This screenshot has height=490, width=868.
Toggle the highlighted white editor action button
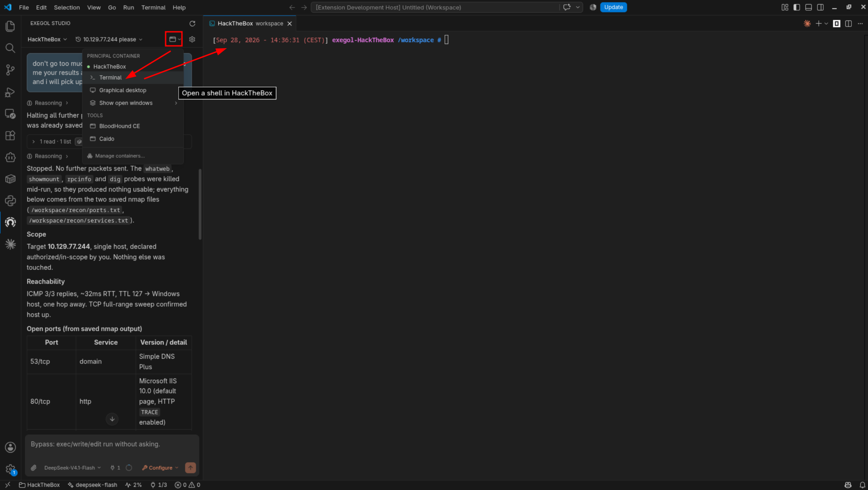pyautogui.click(x=837, y=24)
